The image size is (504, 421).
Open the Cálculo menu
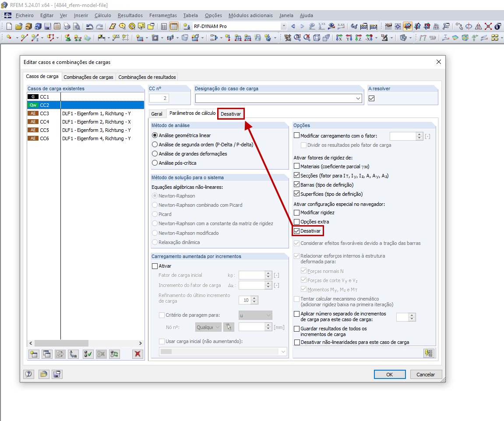[102, 15]
